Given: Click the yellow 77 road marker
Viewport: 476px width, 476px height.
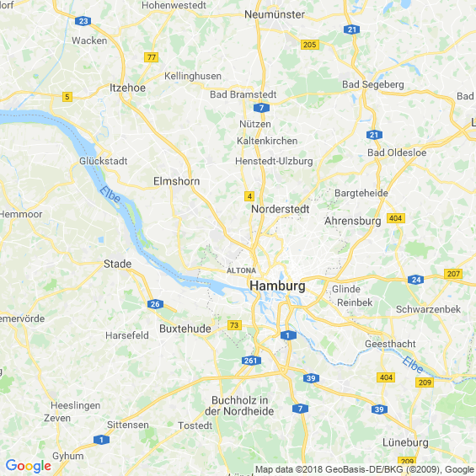Looking at the screenshot, I should 151,57.
